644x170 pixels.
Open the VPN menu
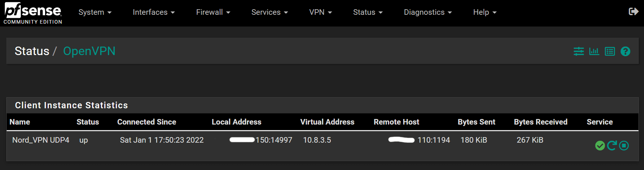[x=320, y=12]
